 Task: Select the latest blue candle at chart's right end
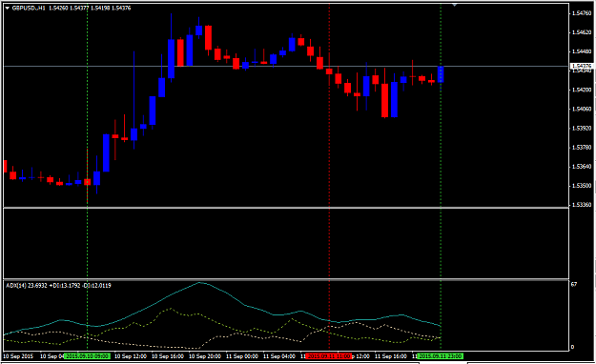(441, 74)
